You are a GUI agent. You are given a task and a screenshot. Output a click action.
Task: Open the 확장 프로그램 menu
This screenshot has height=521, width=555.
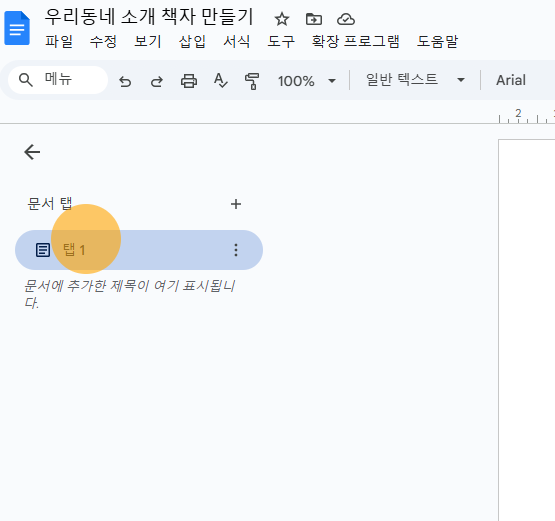coord(356,41)
